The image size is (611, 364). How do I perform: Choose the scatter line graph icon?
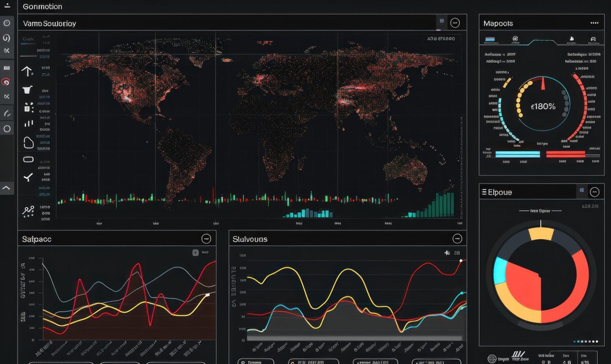click(x=28, y=210)
